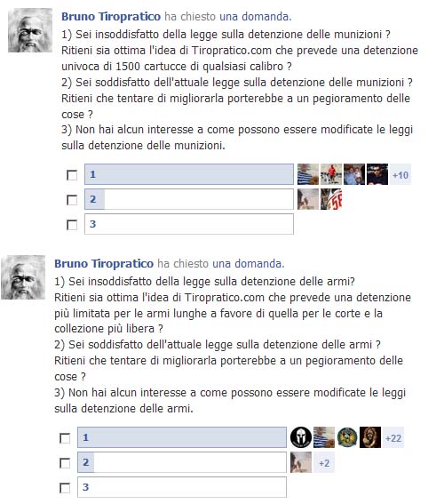Click the lion voter avatar in the second poll
The width and height of the screenshot is (436, 504).
click(x=370, y=437)
